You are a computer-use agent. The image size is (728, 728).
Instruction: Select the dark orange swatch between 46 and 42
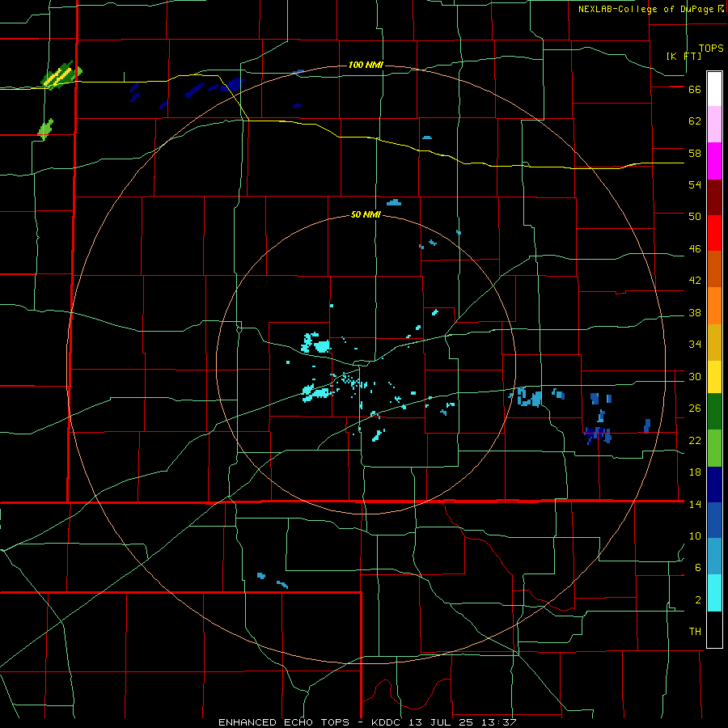tap(714, 269)
